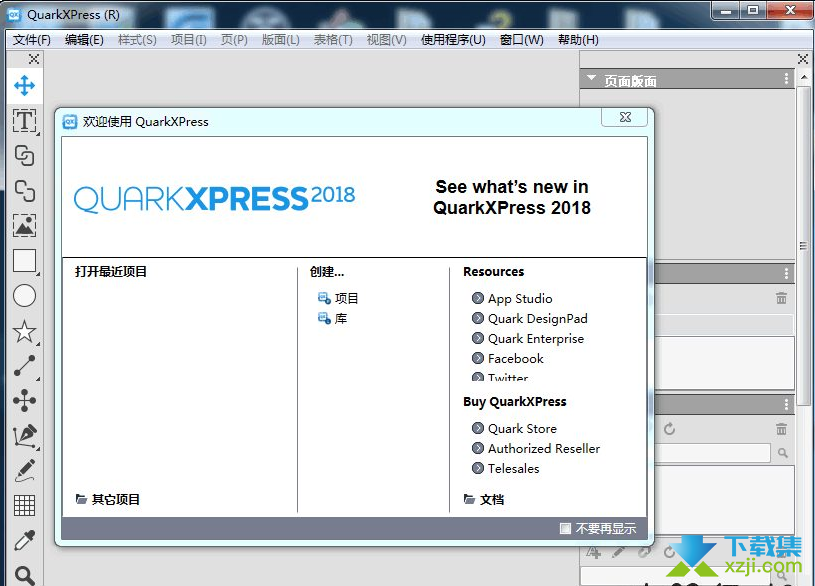The width and height of the screenshot is (815, 586).
Task: Select the Zoom magnifier tool
Action: coord(24,575)
